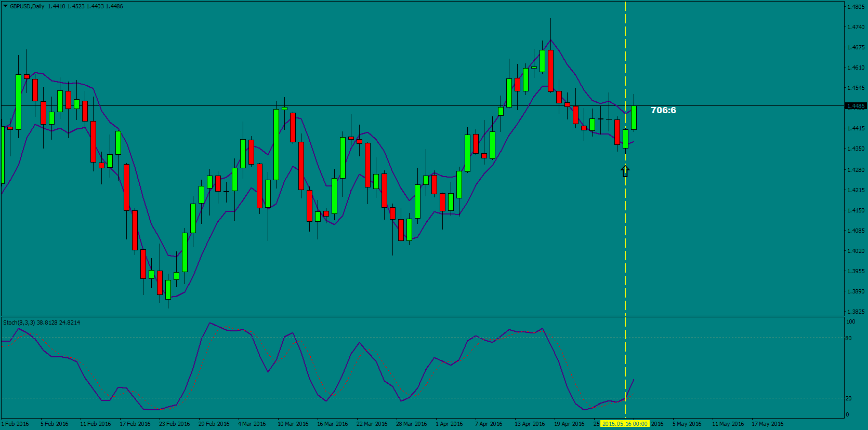
Task: Click the stochastic 80 level label
Action: [x=849, y=338]
